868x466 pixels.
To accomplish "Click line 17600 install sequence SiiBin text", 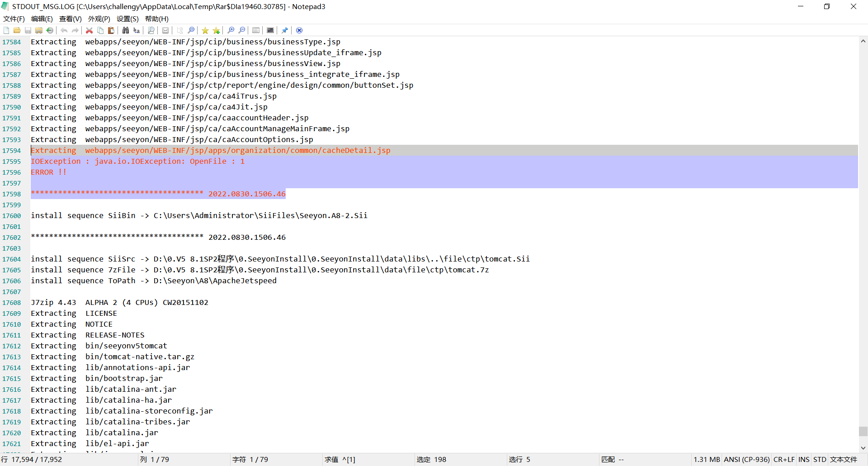I will 199,215.
